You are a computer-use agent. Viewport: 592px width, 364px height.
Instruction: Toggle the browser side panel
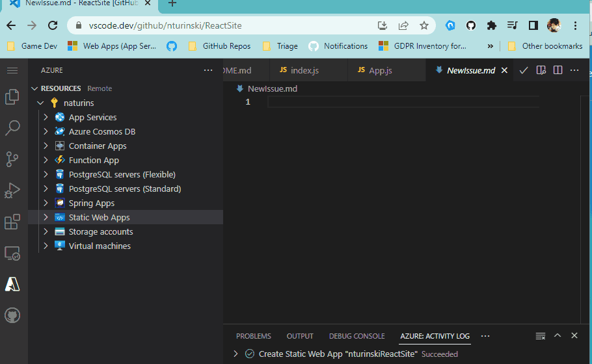(533, 25)
